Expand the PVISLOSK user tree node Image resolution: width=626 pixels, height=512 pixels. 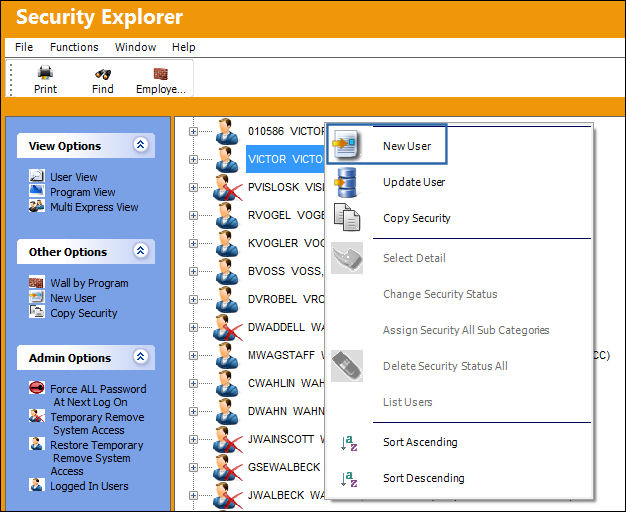pos(193,187)
